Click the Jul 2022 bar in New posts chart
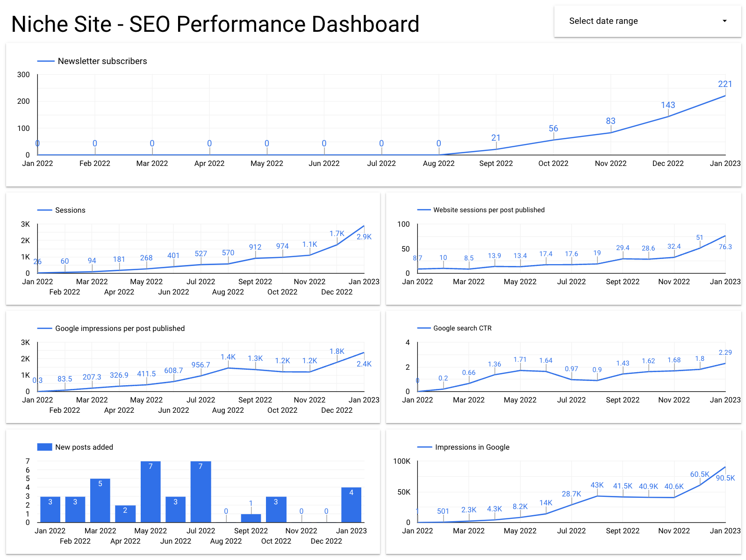 pos(201,492)
